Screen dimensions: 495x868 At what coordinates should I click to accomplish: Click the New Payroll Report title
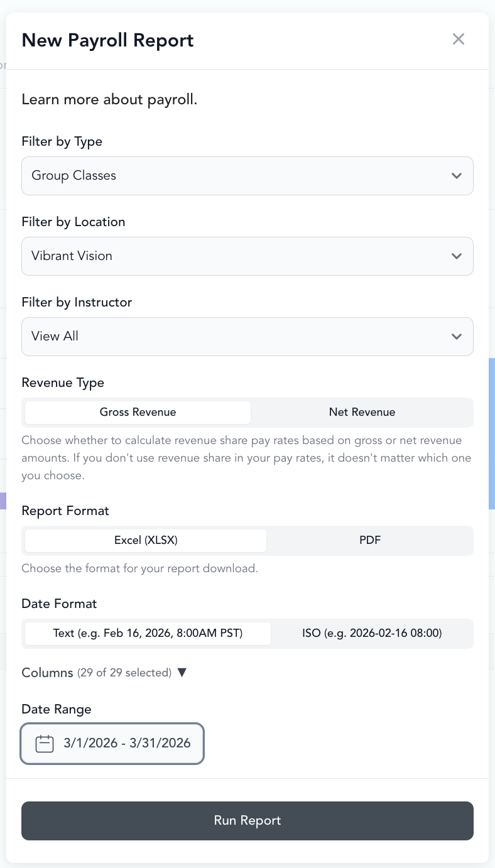click(x=107, y=40)
